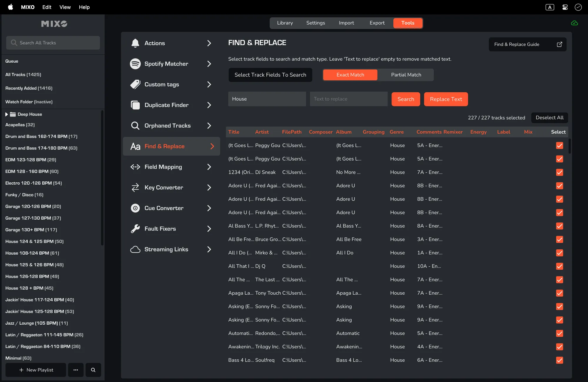Open Select Track Fields To Search dropdown
Screen dimensions: 588x382
click(270, 75)
